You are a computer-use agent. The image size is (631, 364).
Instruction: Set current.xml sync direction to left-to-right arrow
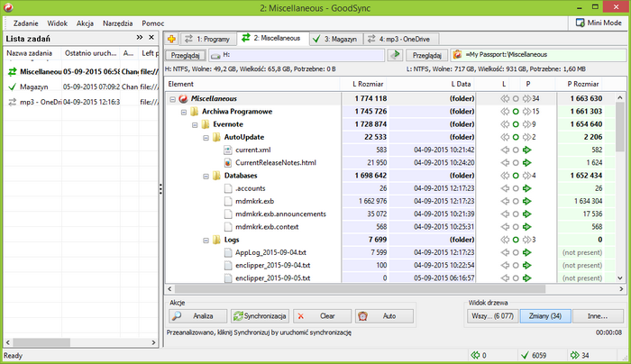pyautogui.click(x=527, y=150)
